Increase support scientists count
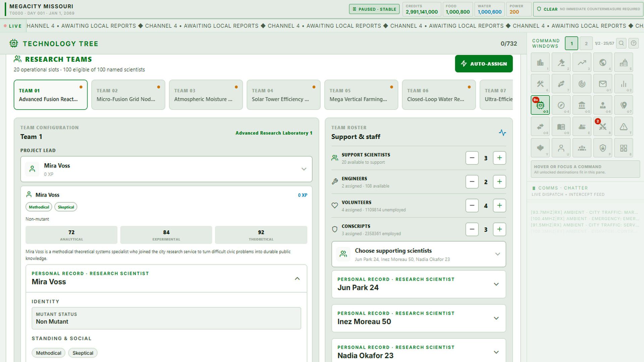Image resolution: width=644 pixels, height=362 pixels. (x=499, y=158)
